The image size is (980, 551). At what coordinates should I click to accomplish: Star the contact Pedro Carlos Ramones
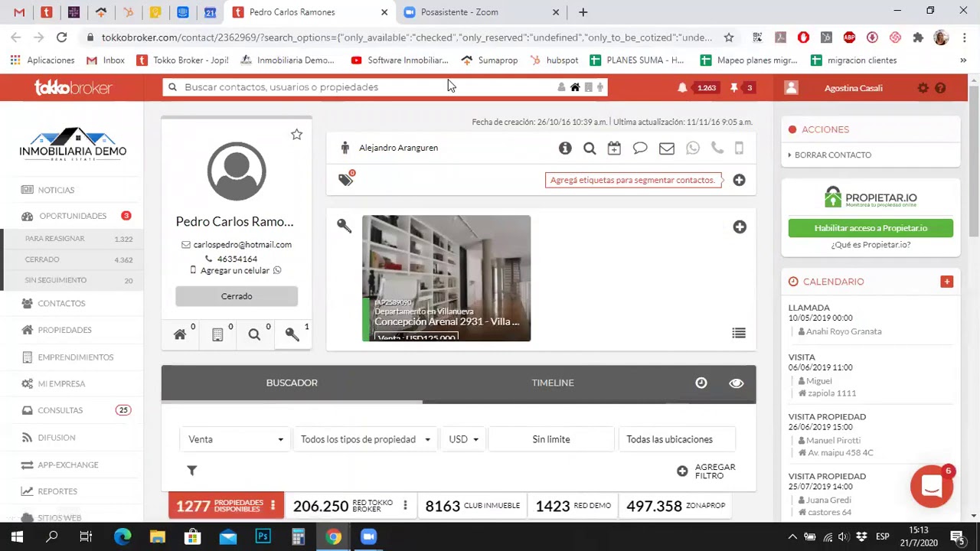[296, 135]
